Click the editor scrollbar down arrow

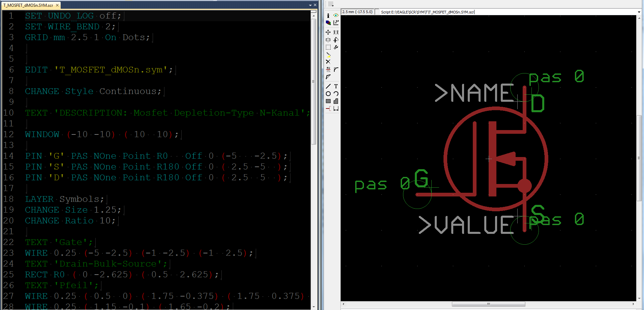[313, 307]
